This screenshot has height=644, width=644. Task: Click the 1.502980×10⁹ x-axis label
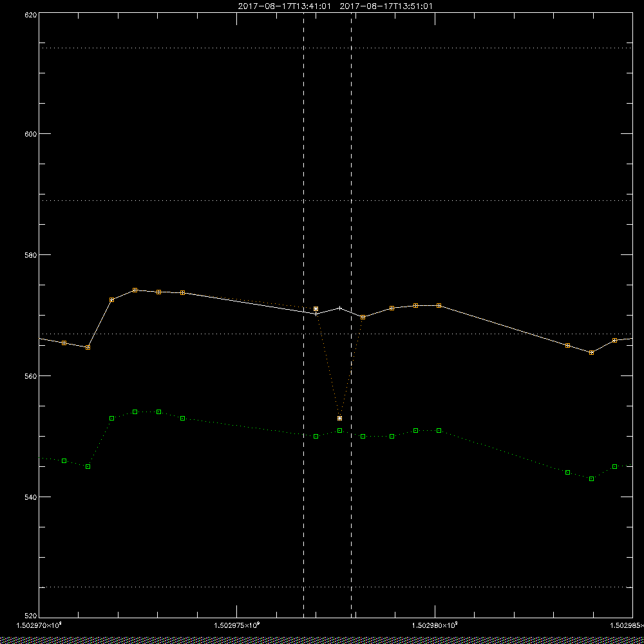point(435,625)
